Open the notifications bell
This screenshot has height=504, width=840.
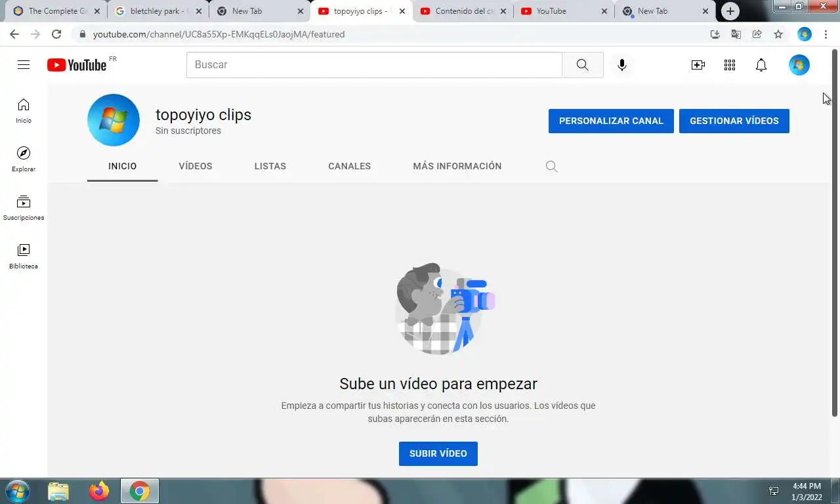click(x=761, y=65)
